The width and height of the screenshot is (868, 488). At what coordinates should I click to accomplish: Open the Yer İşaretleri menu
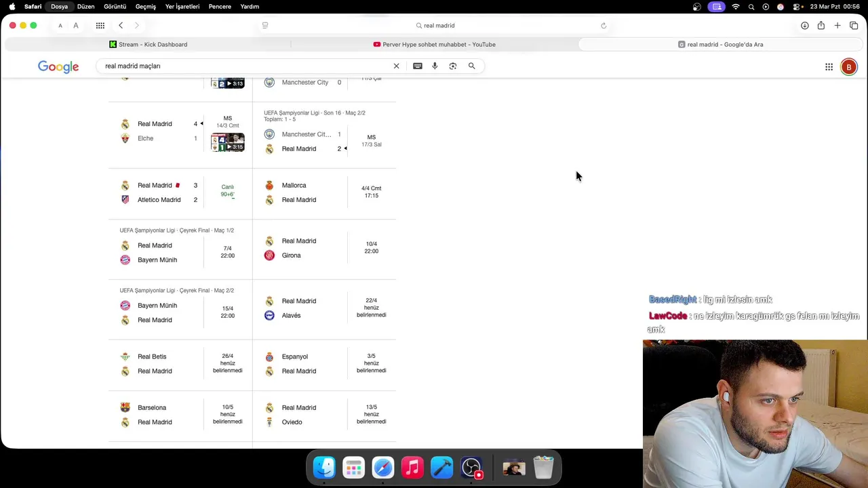182,7
